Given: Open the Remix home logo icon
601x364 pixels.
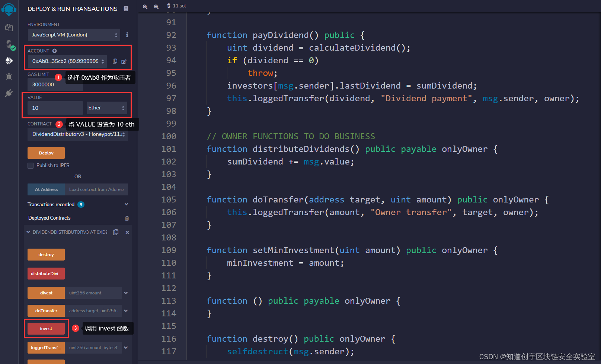Looking at the screenshot, I should (9, 9).
